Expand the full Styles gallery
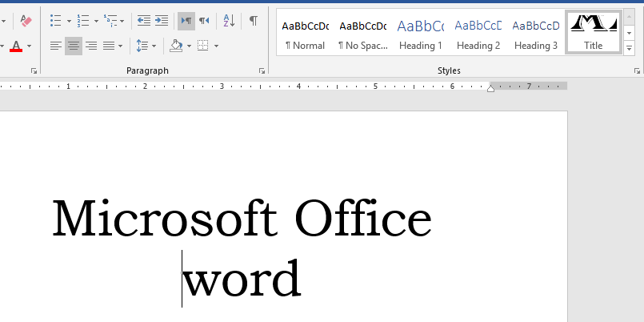 point(630,48)
